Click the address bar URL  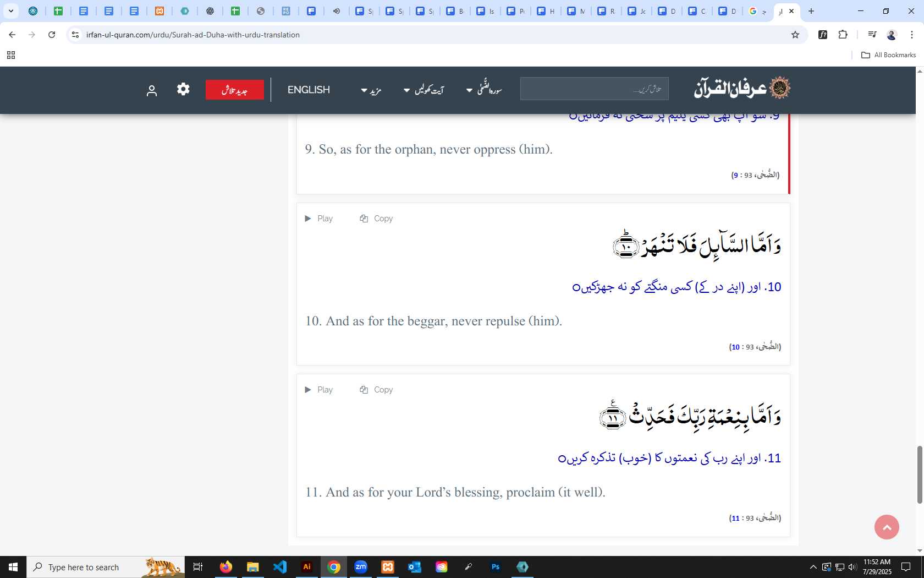click(x=193, y=35)
